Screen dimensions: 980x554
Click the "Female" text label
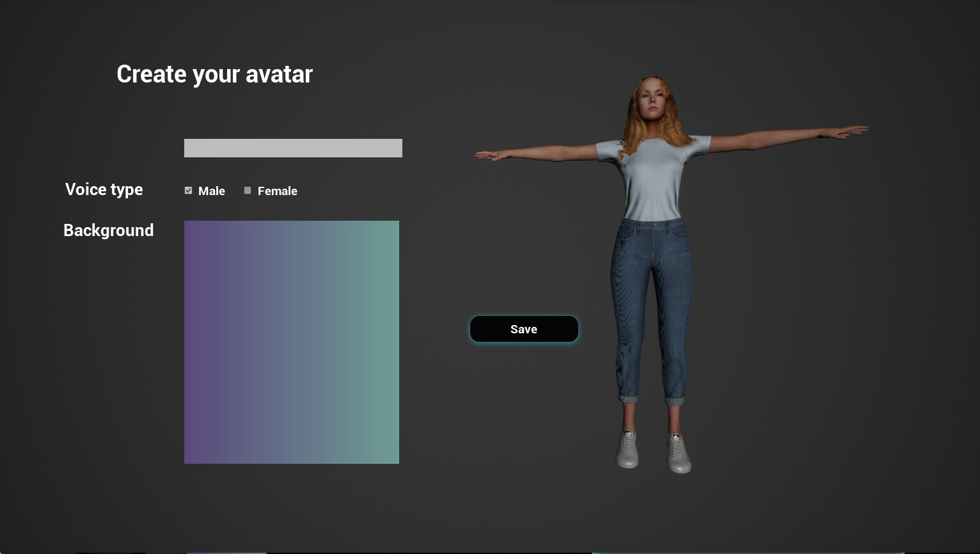coord(277,191)
